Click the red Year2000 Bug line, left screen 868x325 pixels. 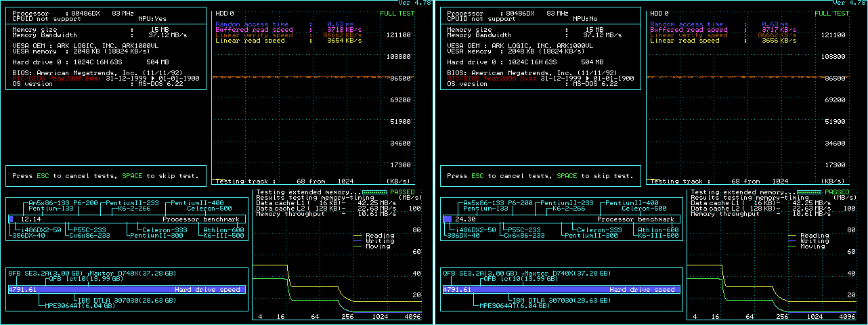click(106, 79)
